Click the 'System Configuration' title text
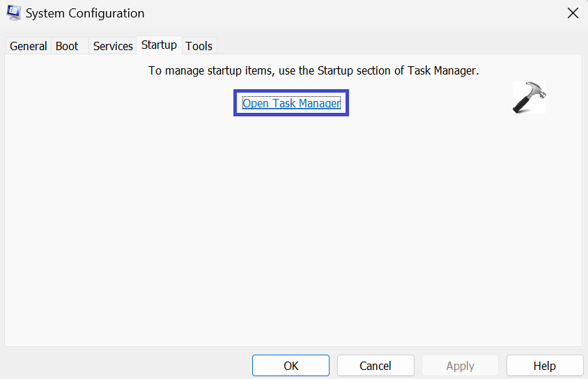The width and height of the screenshot is (588, 379). [x=85, y=13]
